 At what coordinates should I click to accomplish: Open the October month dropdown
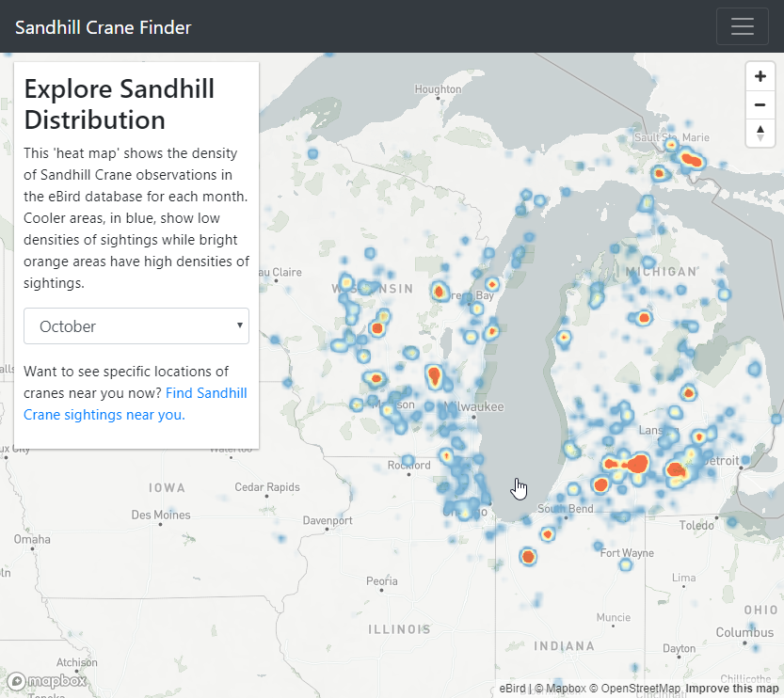[x=136, y=326]
